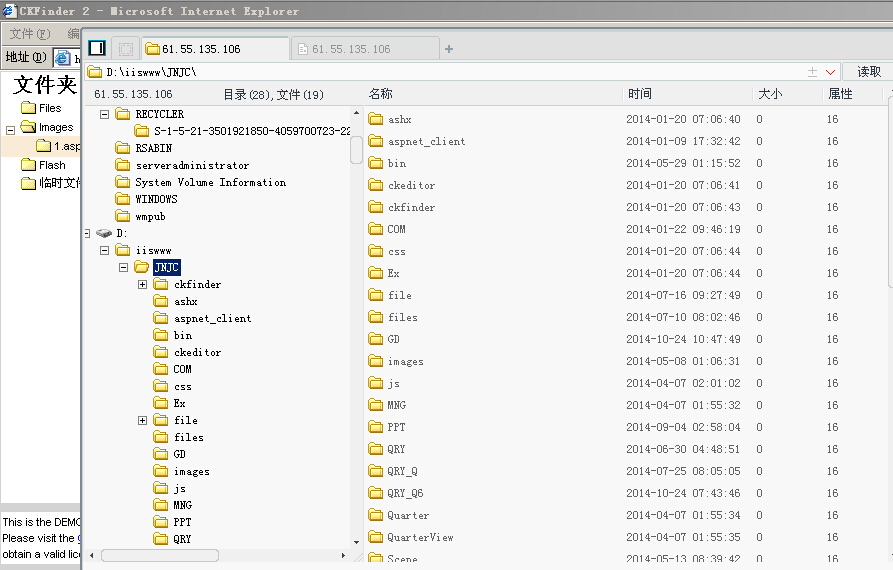
Task: Click the 读取 button
Action: point(869,72)
